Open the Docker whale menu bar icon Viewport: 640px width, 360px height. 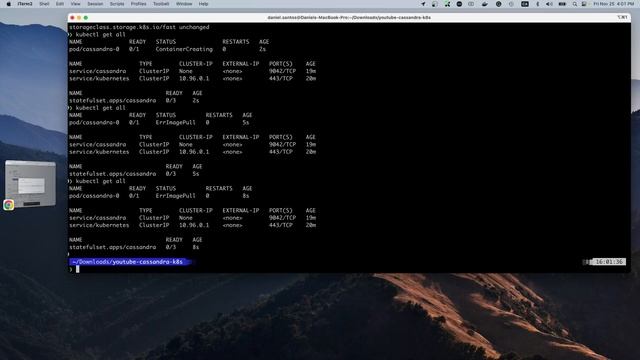pos(485,4)
